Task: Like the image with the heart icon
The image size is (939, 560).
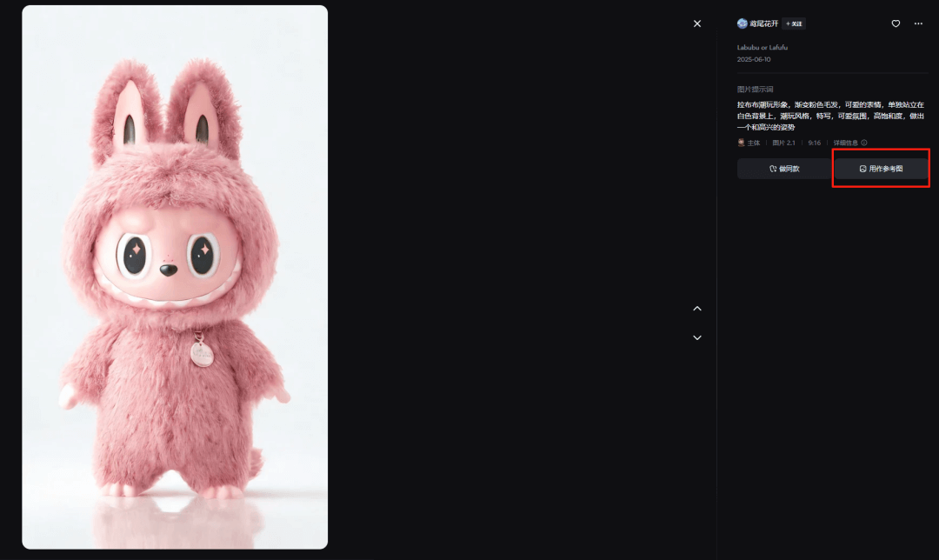Action: [896, 24]
